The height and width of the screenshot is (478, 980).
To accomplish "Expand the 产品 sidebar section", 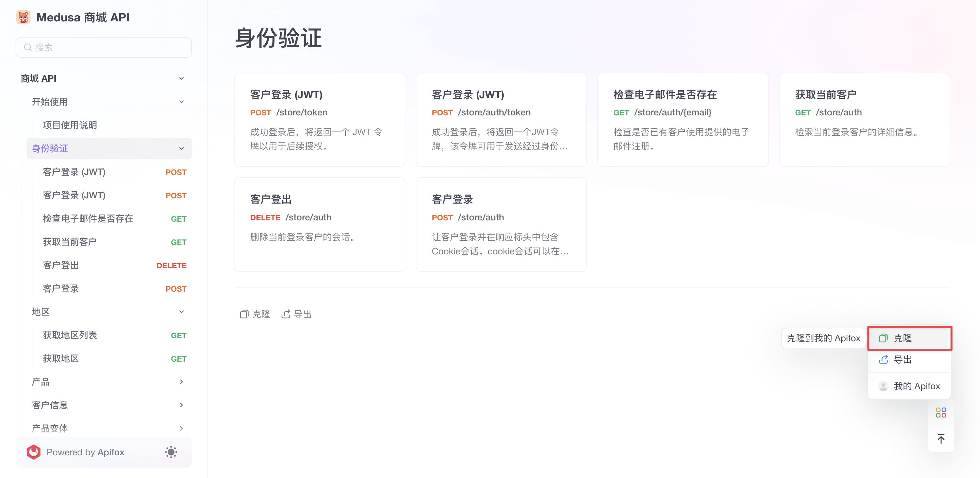I will click(181, 382).
